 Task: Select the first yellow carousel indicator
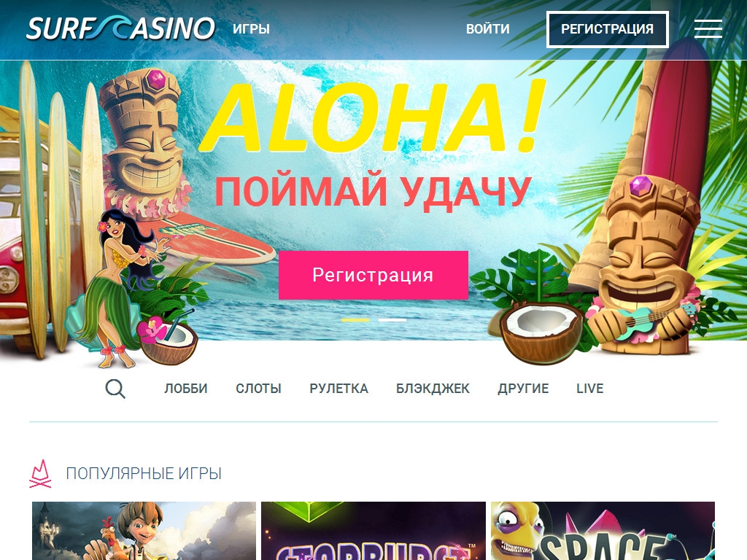pos(355,320)
